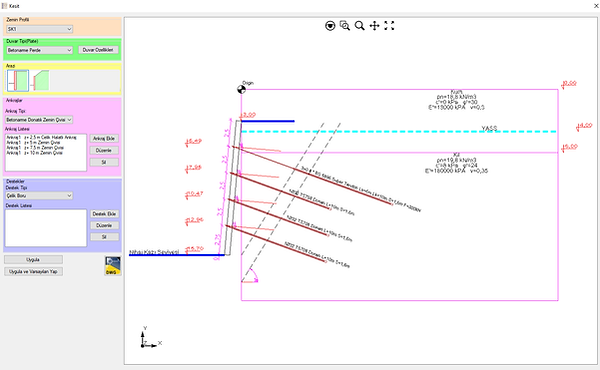This screenshot has height=370, width=600.
Task: Choose the sloped terrain thumbnail
Action: tap(40, 80)
